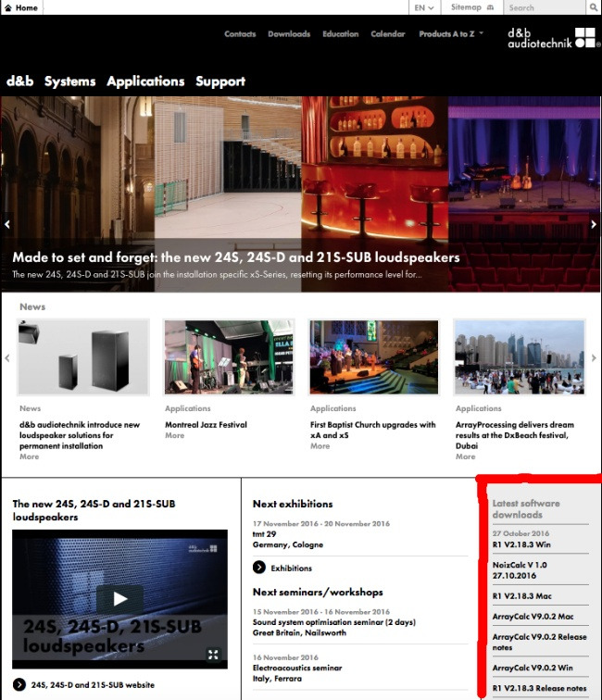Screen dimensions: 602x700
Task: Open the Exhibitions link
Action: 291,568
